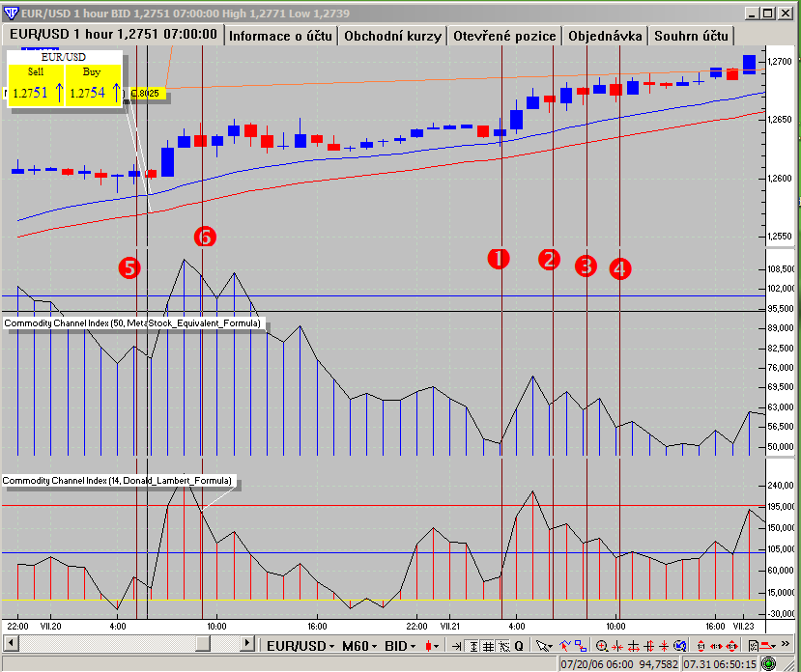Click the EUR/USD label in quote box

pos(64,57)
